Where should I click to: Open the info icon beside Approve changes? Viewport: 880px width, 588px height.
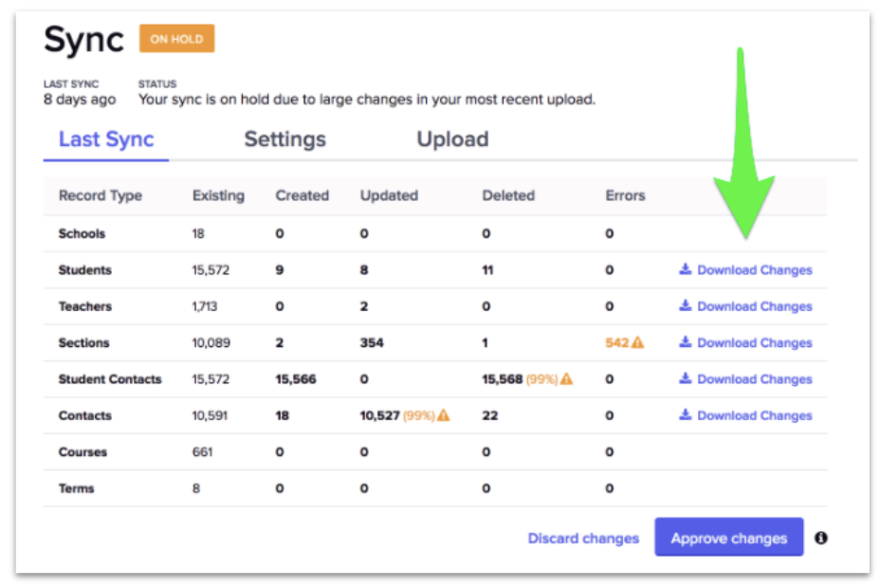click(x=821, y=538)
